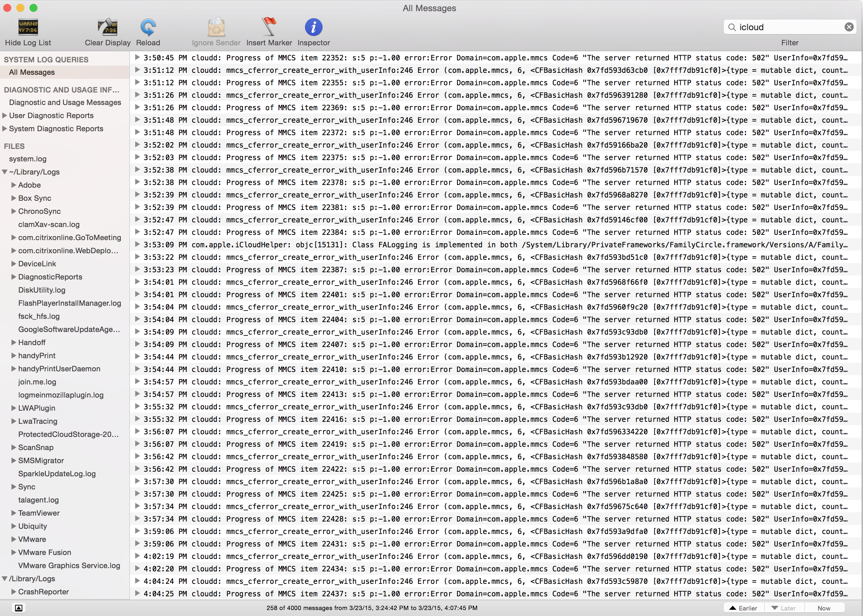Open DiskUtility.log in the sidebar
The width and height of the screenshot is (863, 616).
(42, 290)
